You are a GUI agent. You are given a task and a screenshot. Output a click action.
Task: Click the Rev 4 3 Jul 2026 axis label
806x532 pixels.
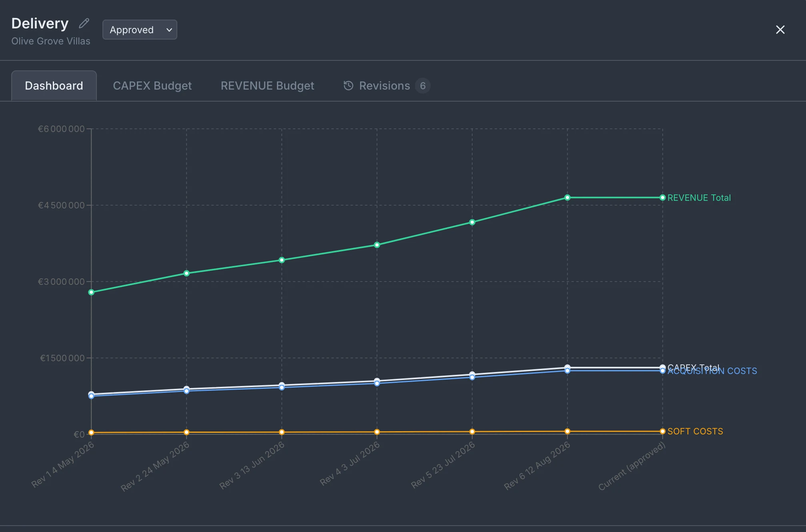[350, 464]
